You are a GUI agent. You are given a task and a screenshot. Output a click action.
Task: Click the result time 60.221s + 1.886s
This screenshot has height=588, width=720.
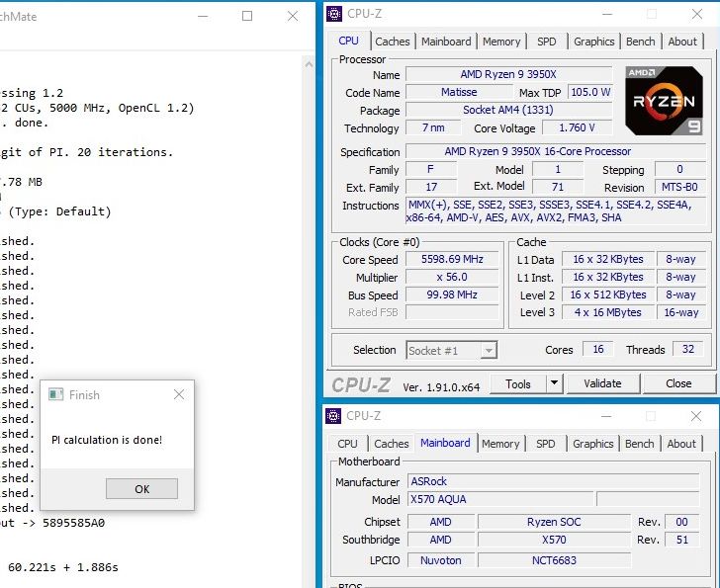(63, 567)
